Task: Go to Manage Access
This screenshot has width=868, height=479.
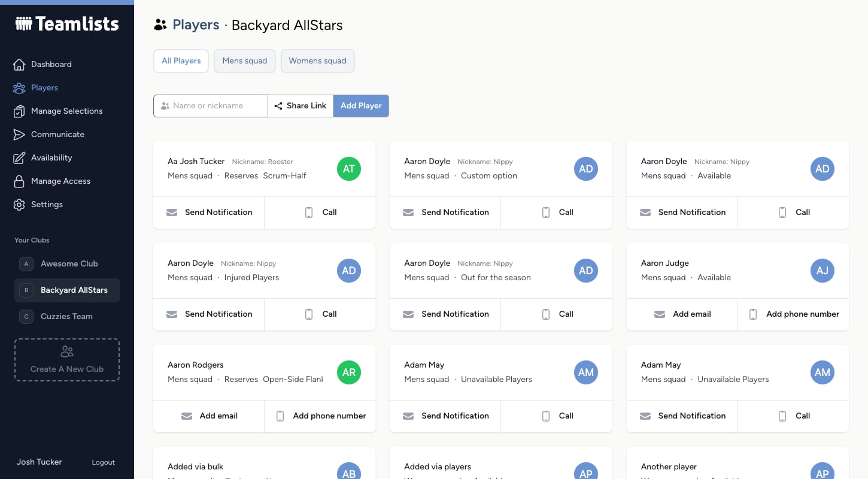Action: coord(60,181)
